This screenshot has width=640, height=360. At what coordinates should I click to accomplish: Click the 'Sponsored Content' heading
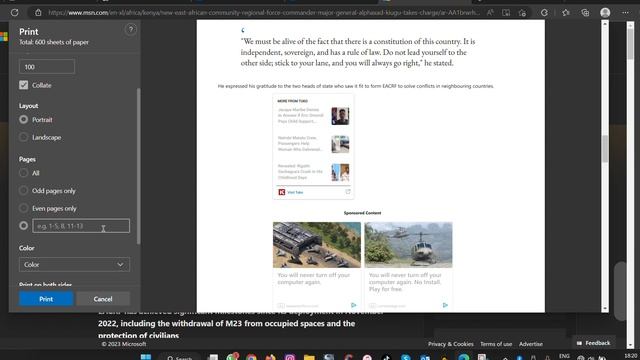point(362,213)
